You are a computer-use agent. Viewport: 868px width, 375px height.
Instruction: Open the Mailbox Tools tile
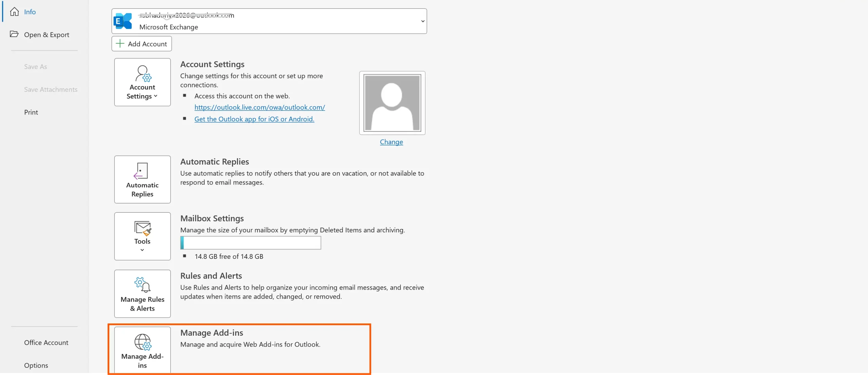pyautogui.click(x=142, y=236)
